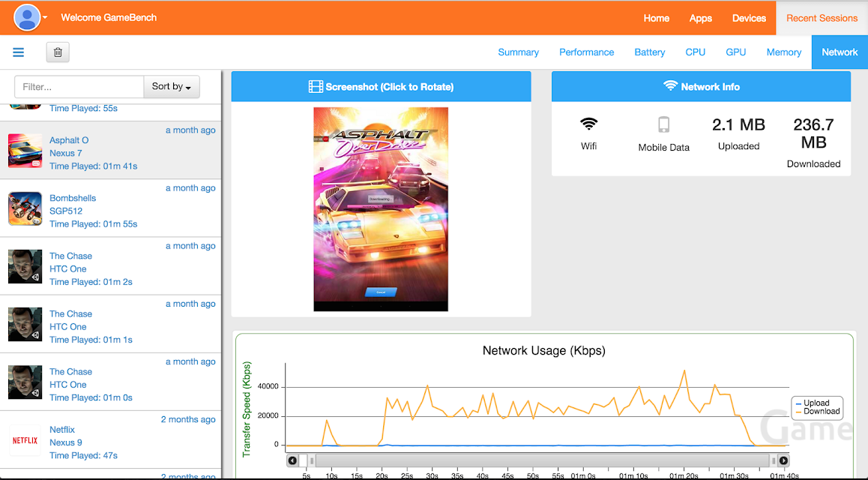Click the left handle of chart range scrollbar
This screenshot has width=868, height=480.
312,460
